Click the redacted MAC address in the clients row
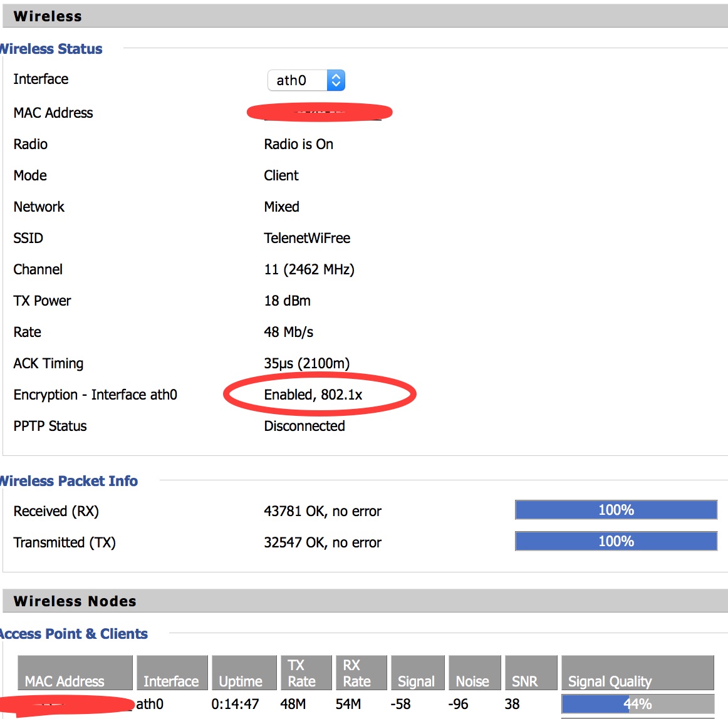 (x=66, y=705)
